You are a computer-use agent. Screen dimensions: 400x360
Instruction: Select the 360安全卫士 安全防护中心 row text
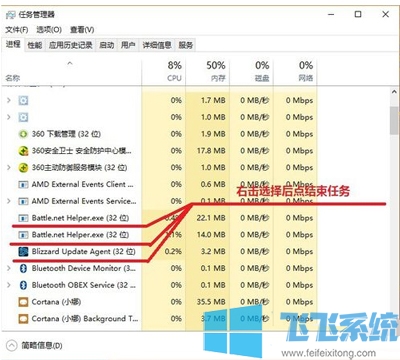click(x=82, y=151)
